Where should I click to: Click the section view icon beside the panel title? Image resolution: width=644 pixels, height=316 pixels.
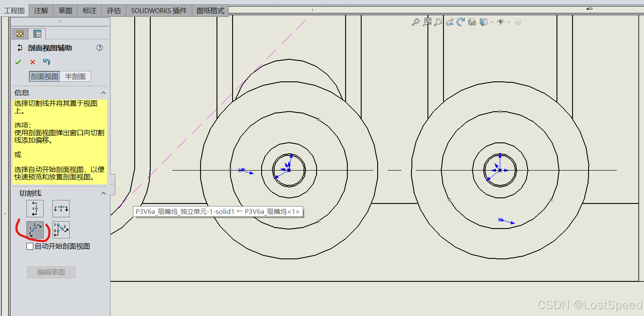click(x=19, y=48)
